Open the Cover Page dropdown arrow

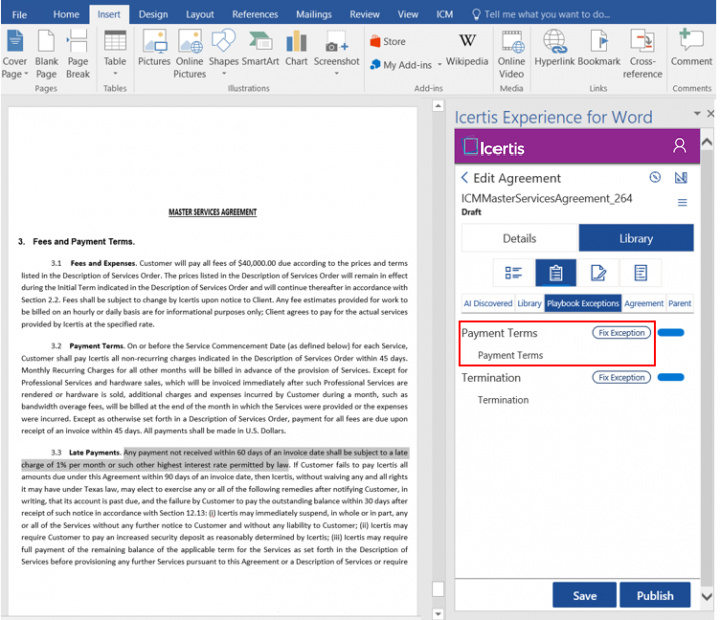click(26, 74)
